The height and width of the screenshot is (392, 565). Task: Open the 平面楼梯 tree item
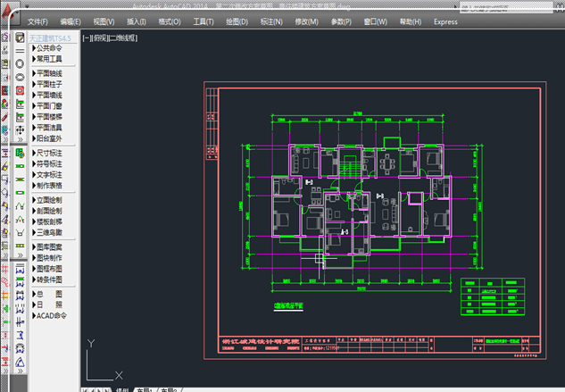[x=47, y=117]
